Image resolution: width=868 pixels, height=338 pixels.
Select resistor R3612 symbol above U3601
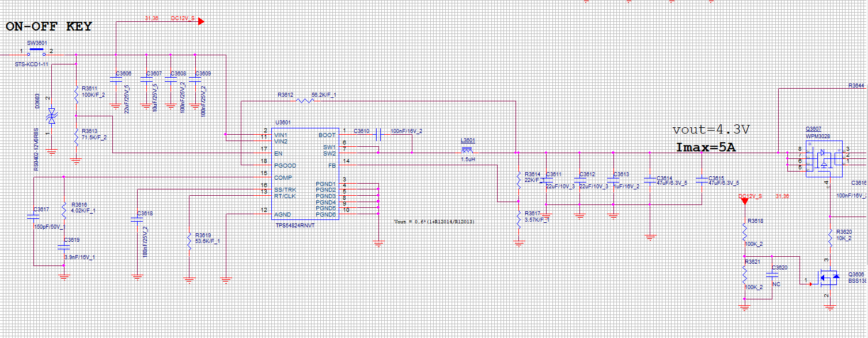pos(304,101)
